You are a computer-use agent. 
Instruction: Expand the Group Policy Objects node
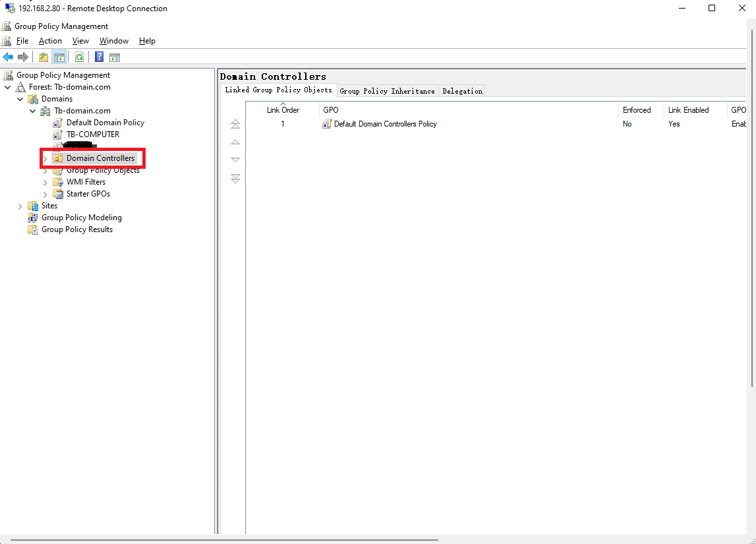coord(45,171)
